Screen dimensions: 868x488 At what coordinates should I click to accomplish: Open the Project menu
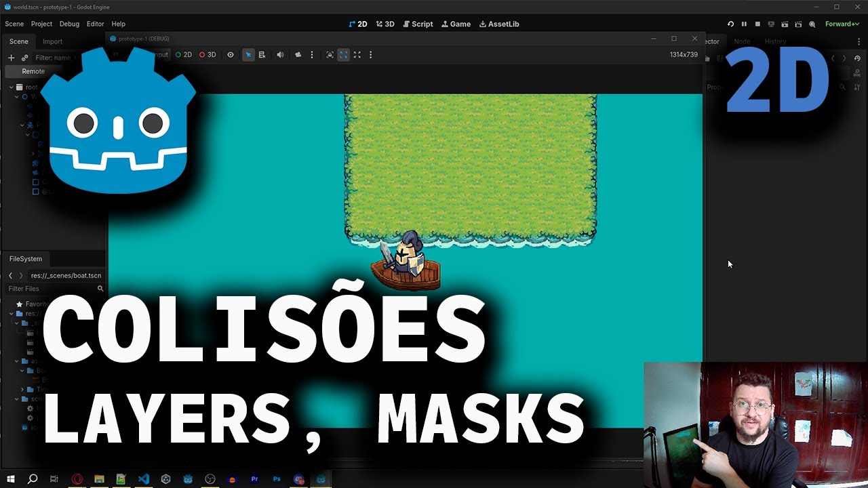pyautogui.click(x=41, y=24)
